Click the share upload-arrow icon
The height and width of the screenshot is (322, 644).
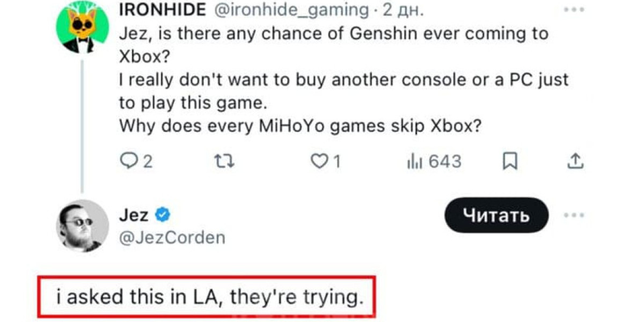tap(574, 160)
